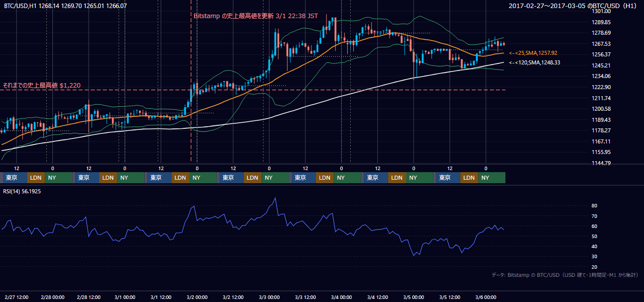
Task: Click RSI axis level 80
Action: coord(594,206)
